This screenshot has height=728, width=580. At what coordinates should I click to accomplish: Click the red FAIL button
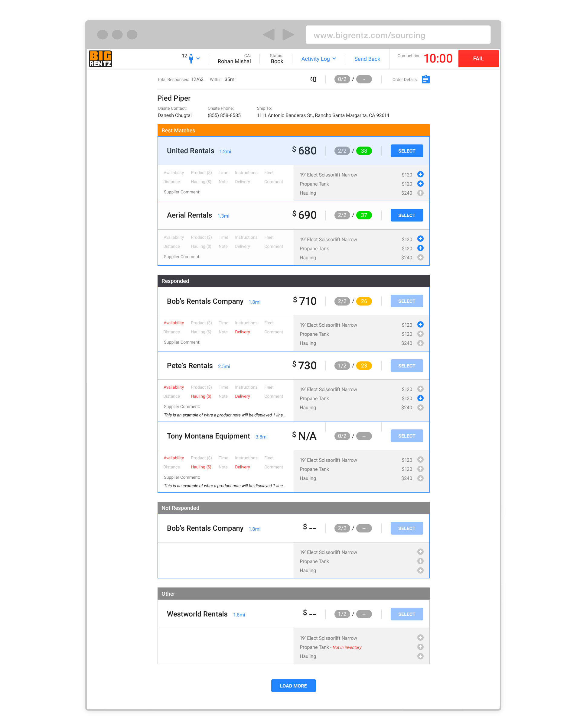coord(478,58)
